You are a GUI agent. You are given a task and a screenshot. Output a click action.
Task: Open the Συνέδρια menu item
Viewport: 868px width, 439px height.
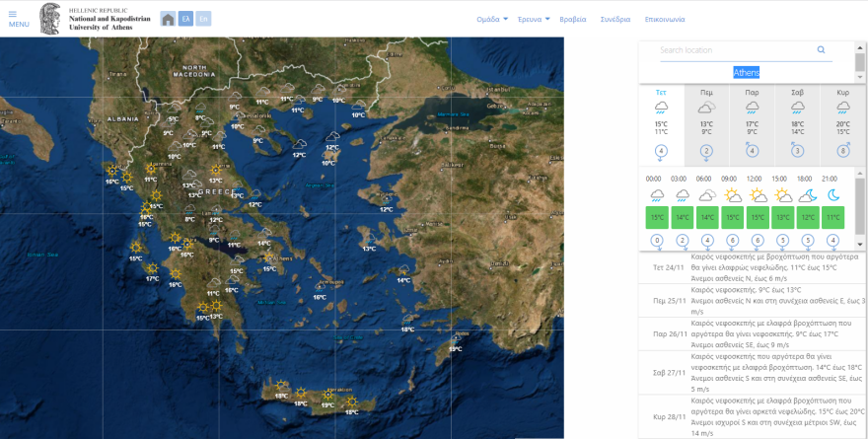[x=615, y=19]
